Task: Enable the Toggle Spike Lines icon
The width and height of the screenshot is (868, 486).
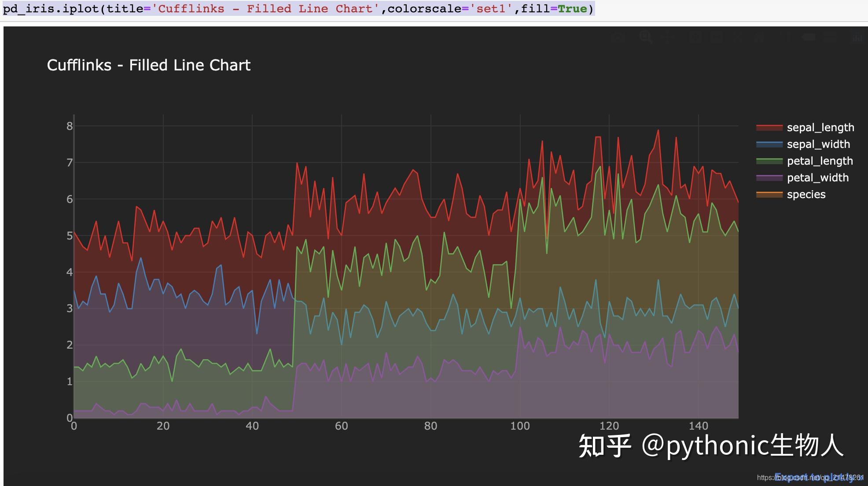Action: (x=787, y=37)
